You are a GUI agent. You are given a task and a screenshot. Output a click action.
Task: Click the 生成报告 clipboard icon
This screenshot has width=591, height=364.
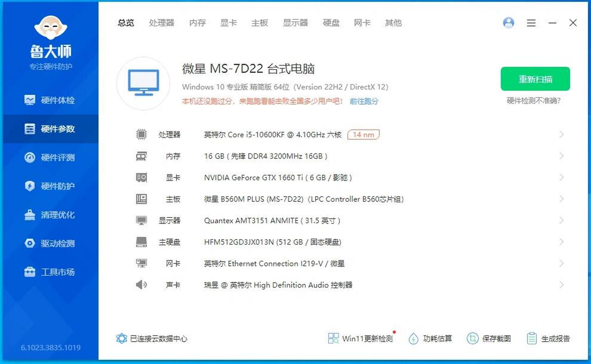[532, 338]
